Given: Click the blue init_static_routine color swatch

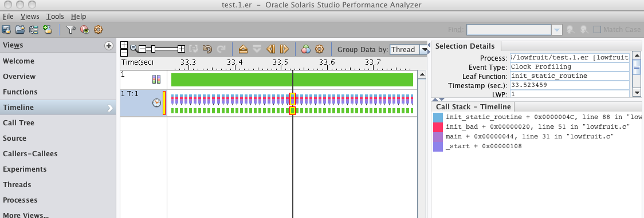Looking at the screenshot, I should pyautogui.click(x=438, y=117).
